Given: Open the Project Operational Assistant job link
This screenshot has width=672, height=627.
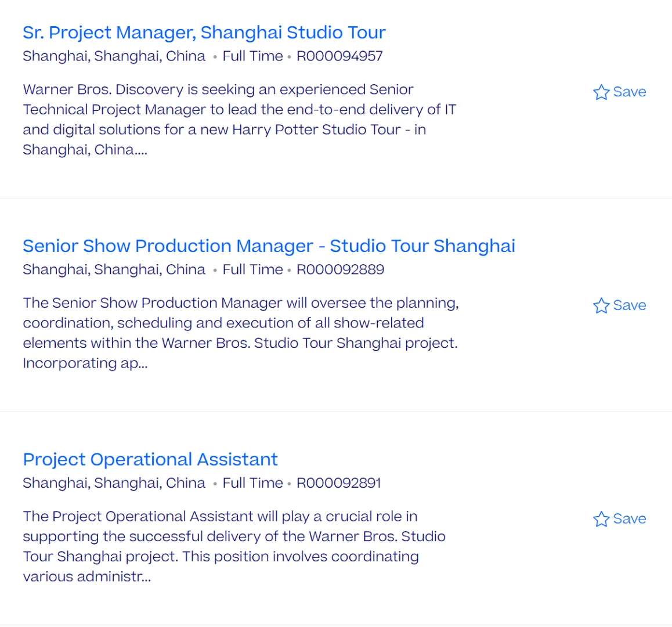Looking at the screenshot, I should 150,460.
